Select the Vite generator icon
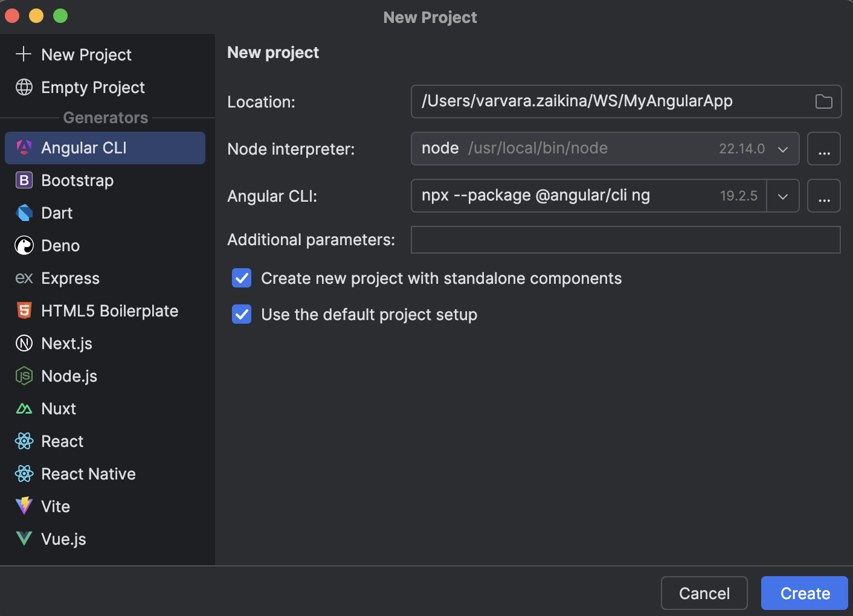The width and height of the screenshot is (853, 616). click(x=24, y=506)
